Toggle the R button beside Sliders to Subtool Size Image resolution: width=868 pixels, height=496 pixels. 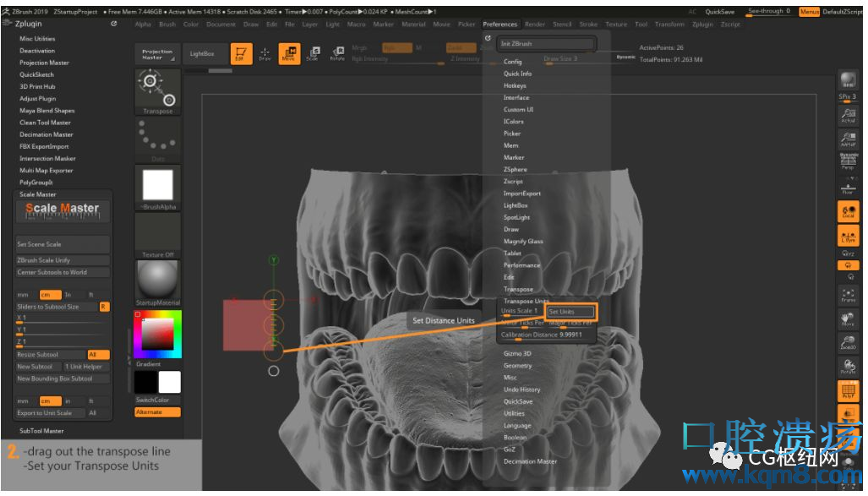point(104,307)
